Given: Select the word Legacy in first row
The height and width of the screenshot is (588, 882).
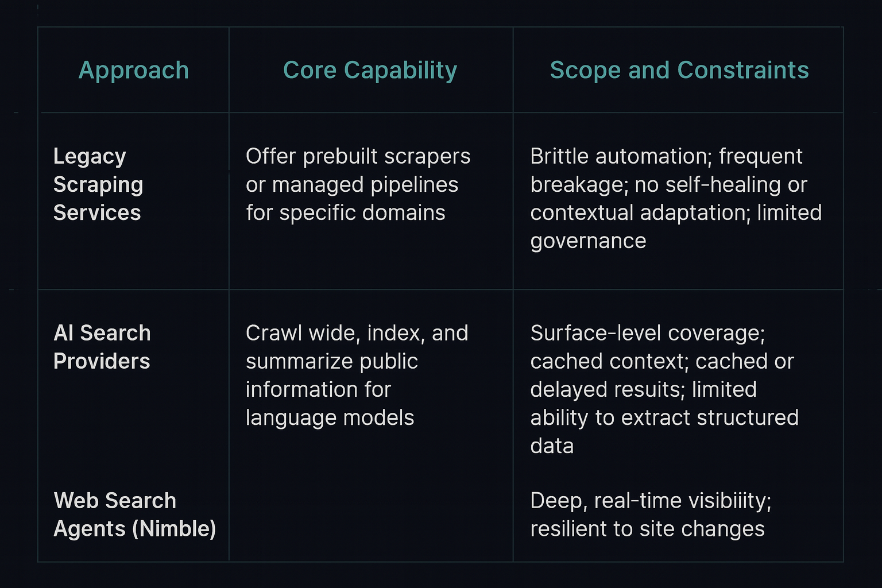Looking at the screenshot, I should pyautogui.click(x=90, y=157).
